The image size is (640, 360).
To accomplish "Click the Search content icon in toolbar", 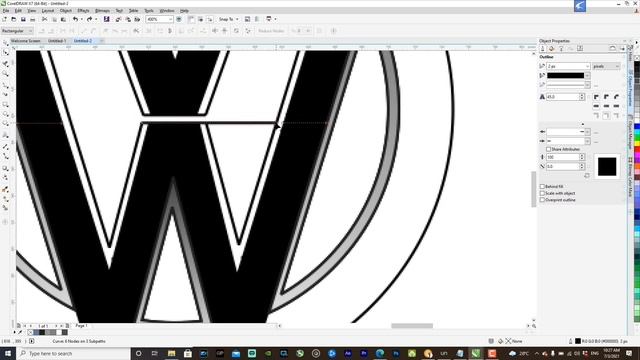I will [x=107, y=19].
